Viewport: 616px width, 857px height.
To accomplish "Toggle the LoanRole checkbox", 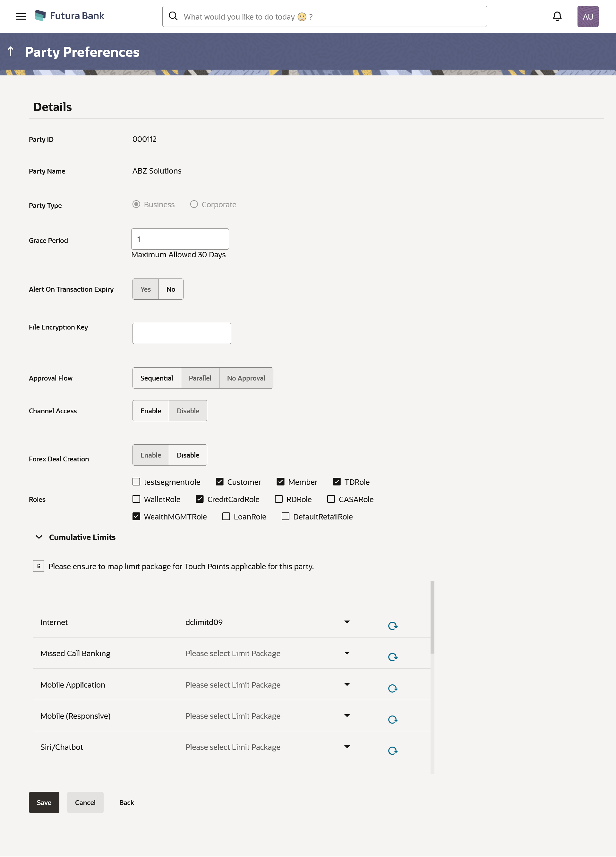I will click(226, 516).
